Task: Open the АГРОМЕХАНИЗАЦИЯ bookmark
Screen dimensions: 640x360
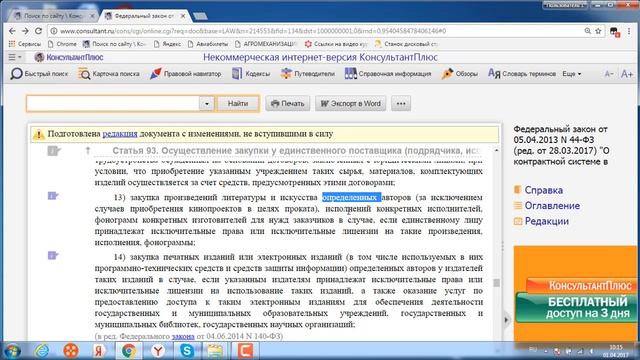Action: pos(266,44)
